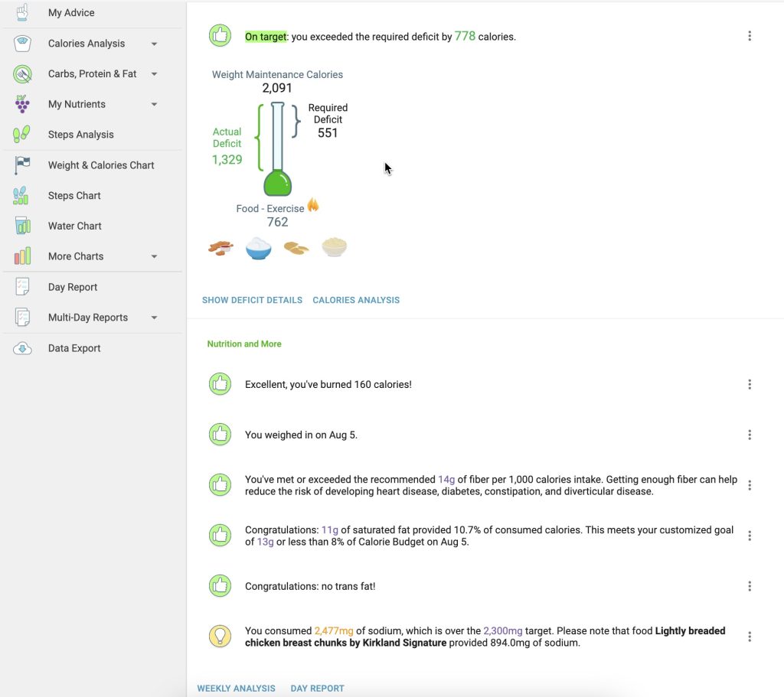Open options menu for trans fat message
The image size is (784, 697).
click(750, 586)
